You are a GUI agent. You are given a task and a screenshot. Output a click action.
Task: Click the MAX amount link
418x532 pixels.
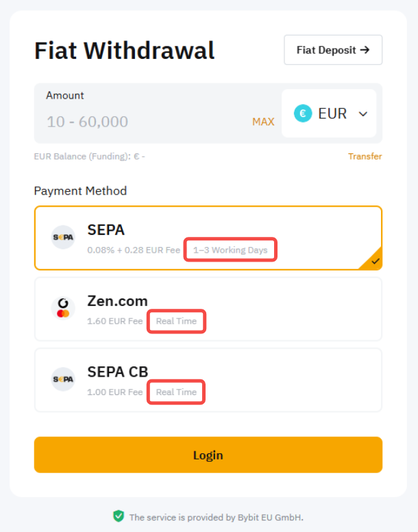(263, 122)
